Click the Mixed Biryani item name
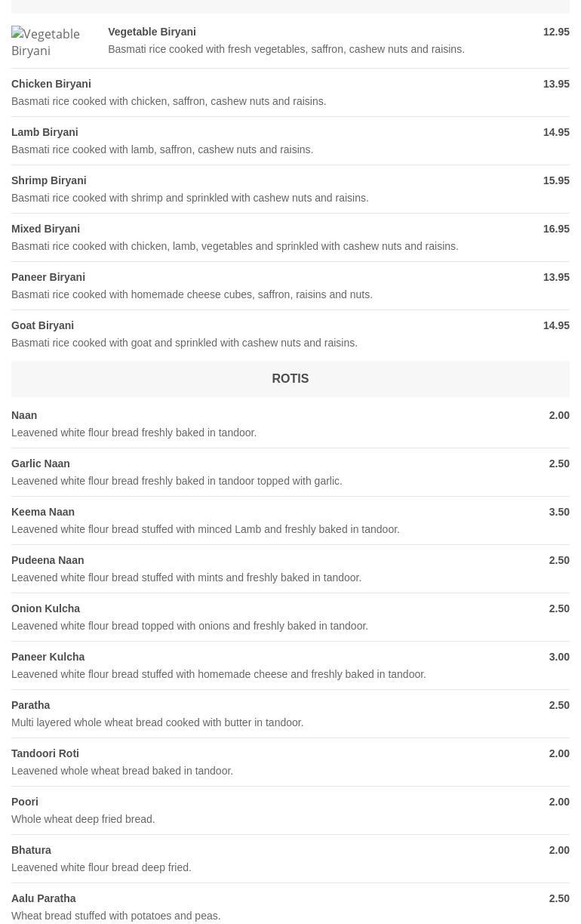Viewport: 581px width, 924px height. point(45,229)
